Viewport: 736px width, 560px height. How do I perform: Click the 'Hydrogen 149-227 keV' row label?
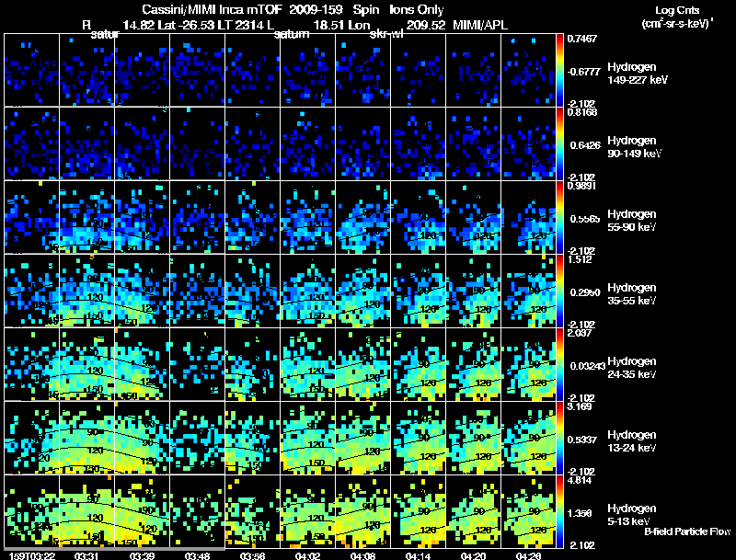(637, 74)
